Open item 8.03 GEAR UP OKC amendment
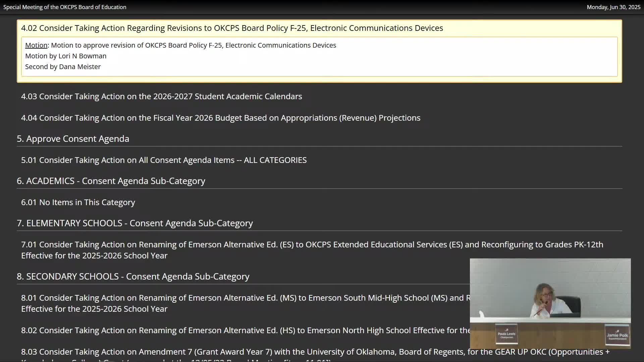644x362 pixels. point(315,352)
